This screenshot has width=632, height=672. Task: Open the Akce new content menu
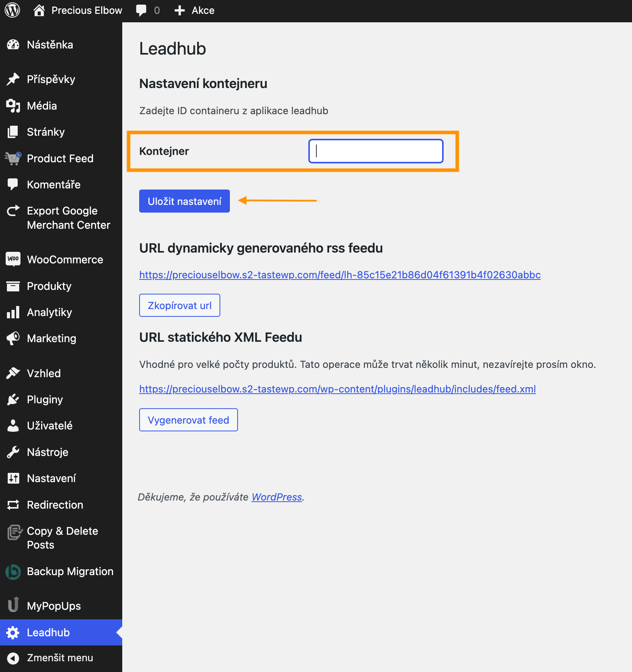coord(194,10)
